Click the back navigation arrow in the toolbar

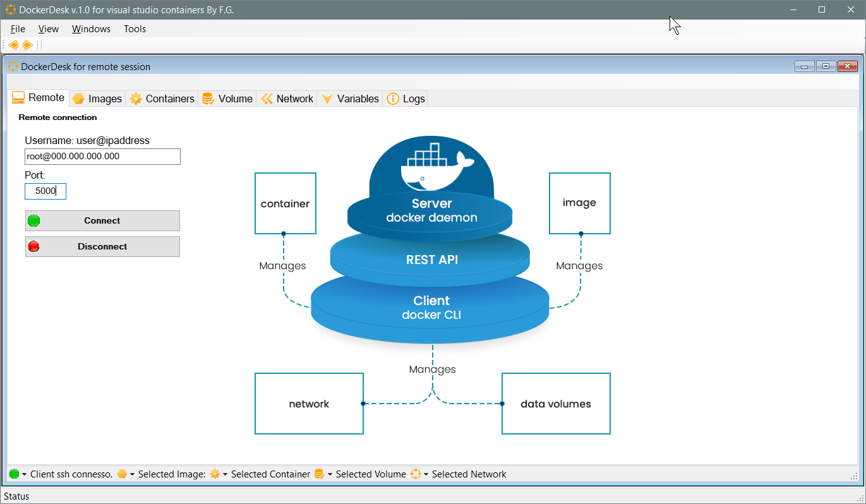13,45
